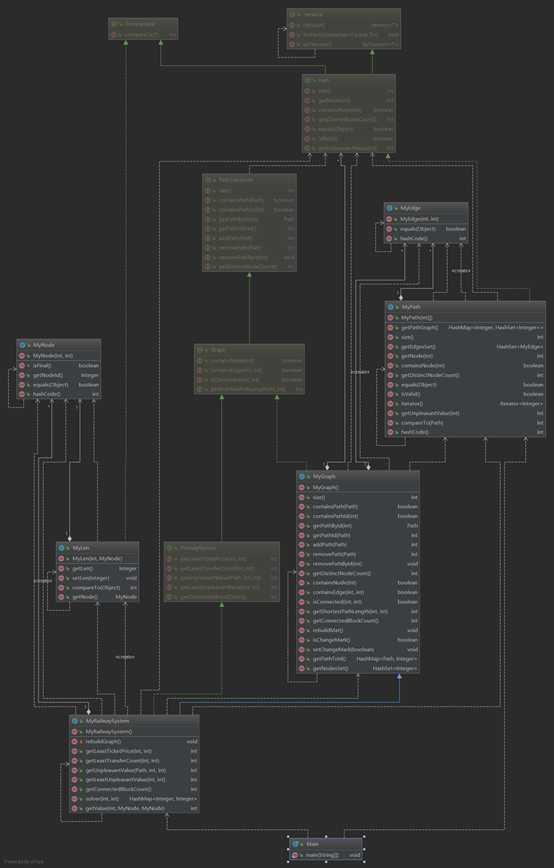This screenshot has width=554, height=868.
Task: Click the method icon beside getValue(int, MyNode, MyNode)
Action: [75, 809]
